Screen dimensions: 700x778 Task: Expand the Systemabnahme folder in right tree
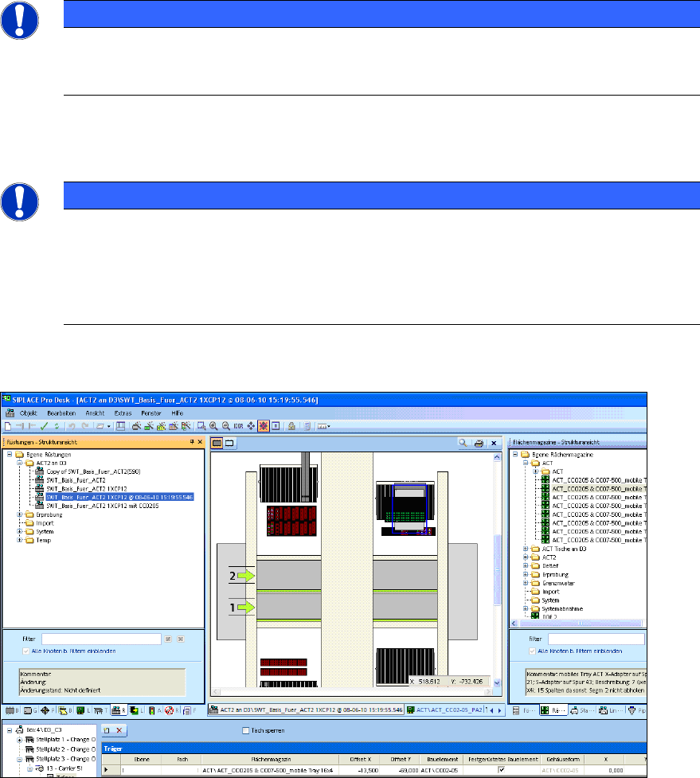[526, 608]
